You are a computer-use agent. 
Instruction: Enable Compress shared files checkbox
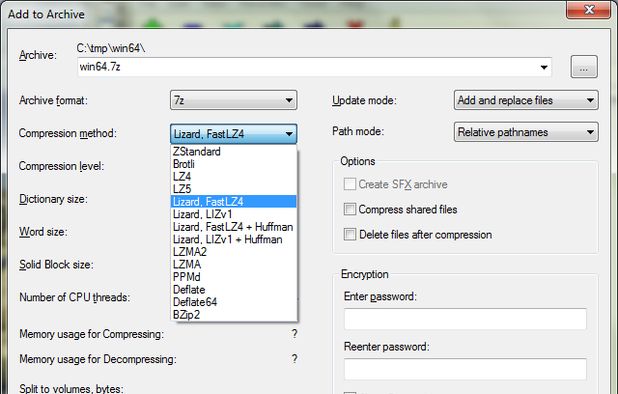[350, 209]
